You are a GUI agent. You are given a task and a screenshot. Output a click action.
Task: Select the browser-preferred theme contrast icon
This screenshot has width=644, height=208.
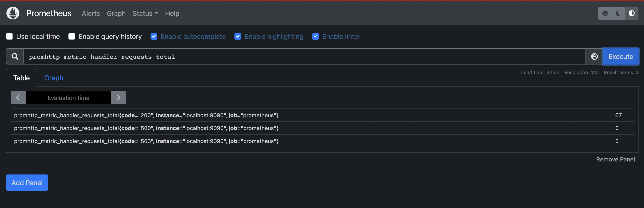pos(631,13)
